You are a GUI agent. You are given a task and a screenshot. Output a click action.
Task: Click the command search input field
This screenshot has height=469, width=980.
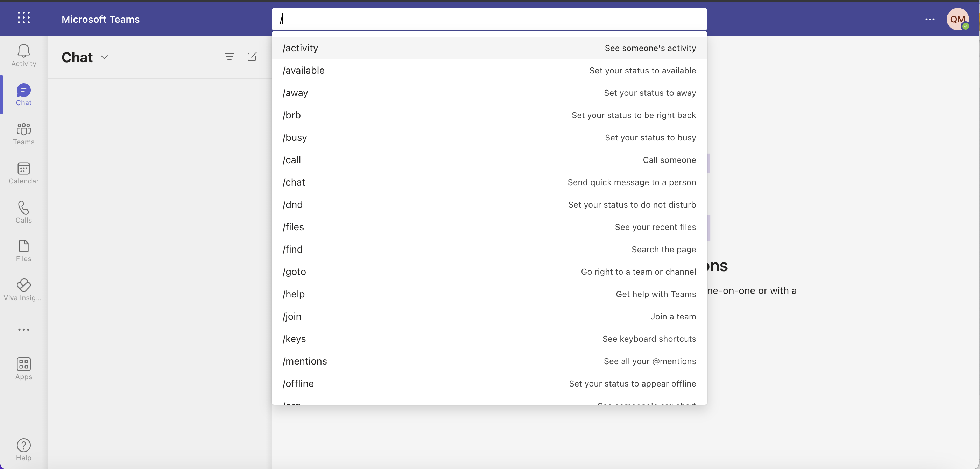(x=489, y=19)
